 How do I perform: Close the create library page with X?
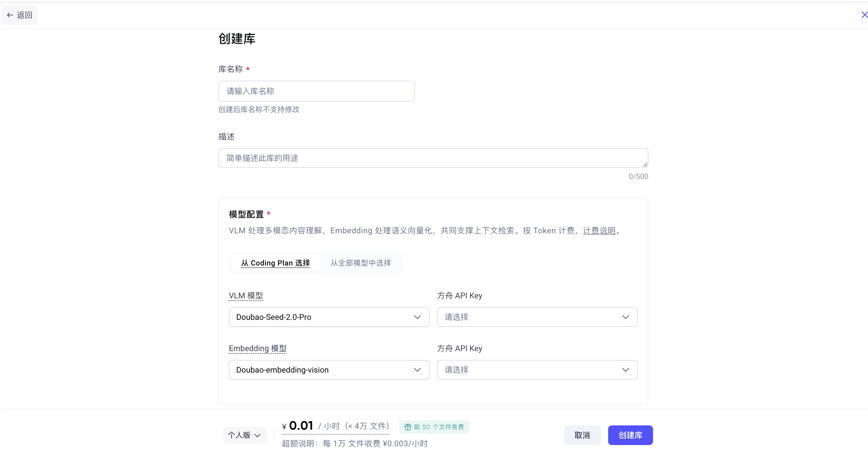pos(864,15)
